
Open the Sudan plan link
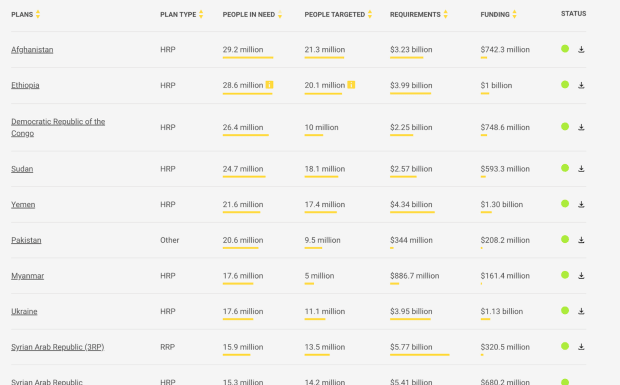(22, 169)
